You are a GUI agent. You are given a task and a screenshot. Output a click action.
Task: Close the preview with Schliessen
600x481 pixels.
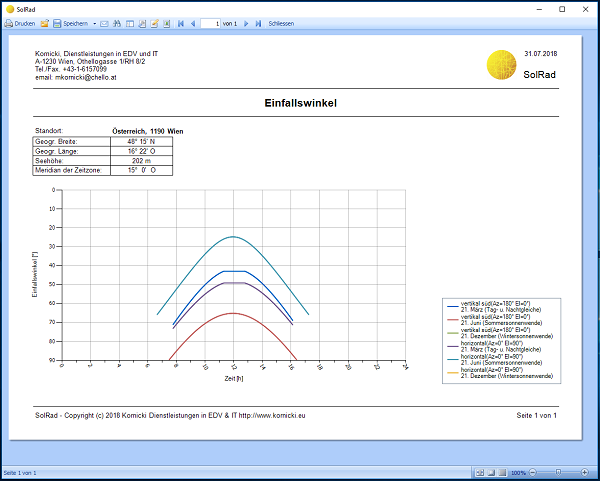point(281,23)
